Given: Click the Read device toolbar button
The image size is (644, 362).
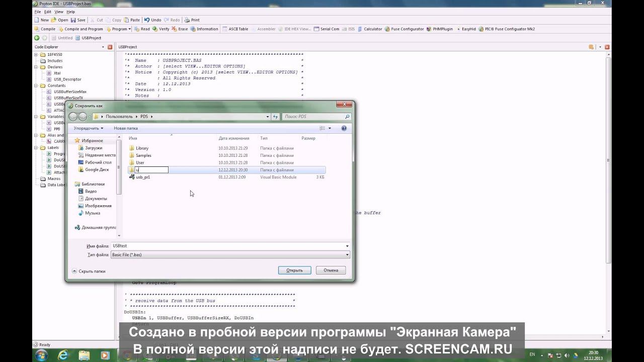Looking at the screenshot, I should (x=142, y=29).
